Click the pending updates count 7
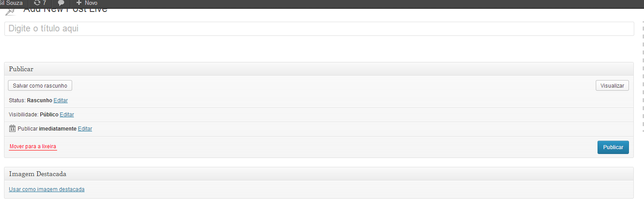The image size is (644, 204). pyautogui.click(x=44, y=3)
